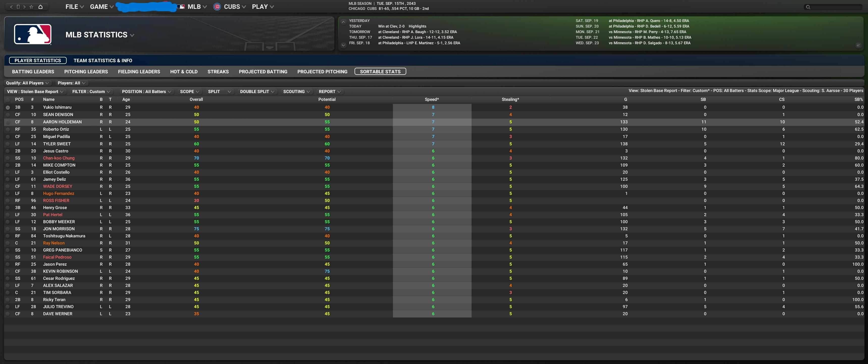Open the VIEW: Stolen Base Report dropdown
868x364 pixels.
(x=35, y=92)
